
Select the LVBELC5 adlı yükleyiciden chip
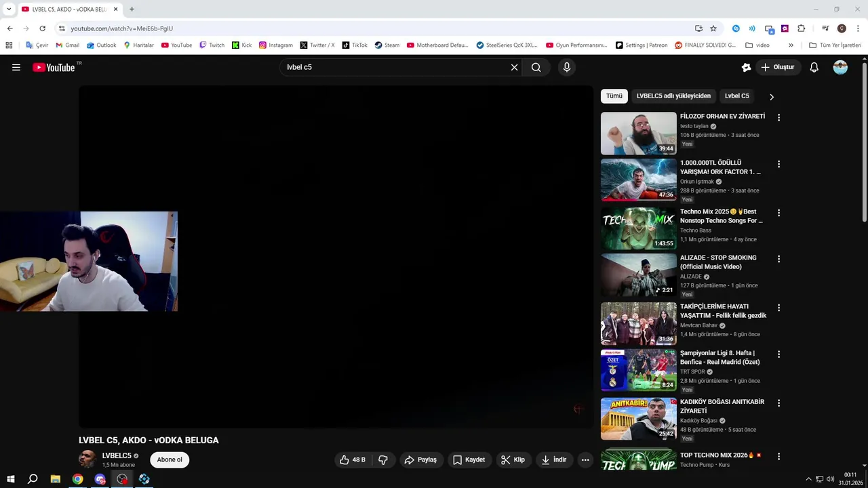[x=673, y=96]
